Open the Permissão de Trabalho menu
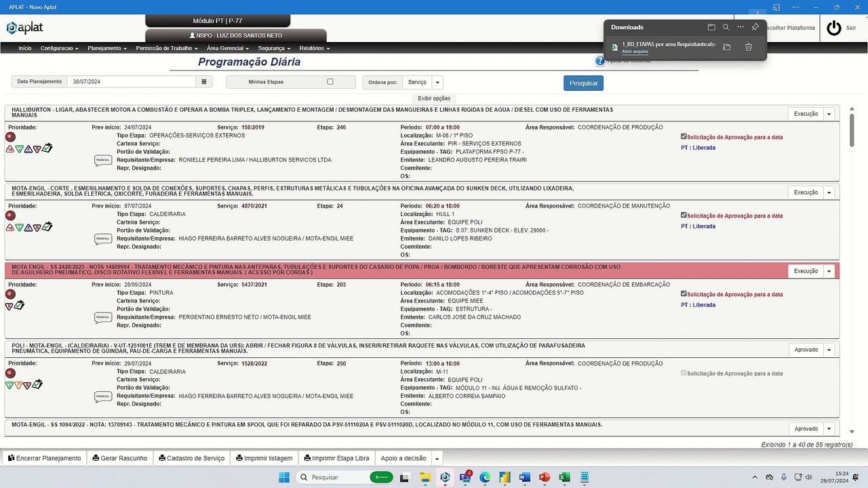 coord(167,48)
